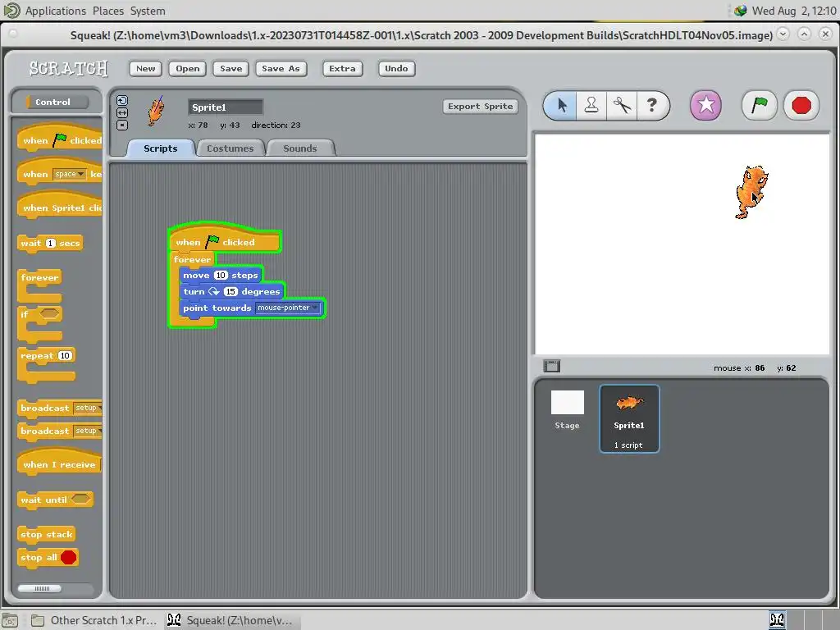Click the tray icon beside the clock
840x630 pixels.
[741, 11]
